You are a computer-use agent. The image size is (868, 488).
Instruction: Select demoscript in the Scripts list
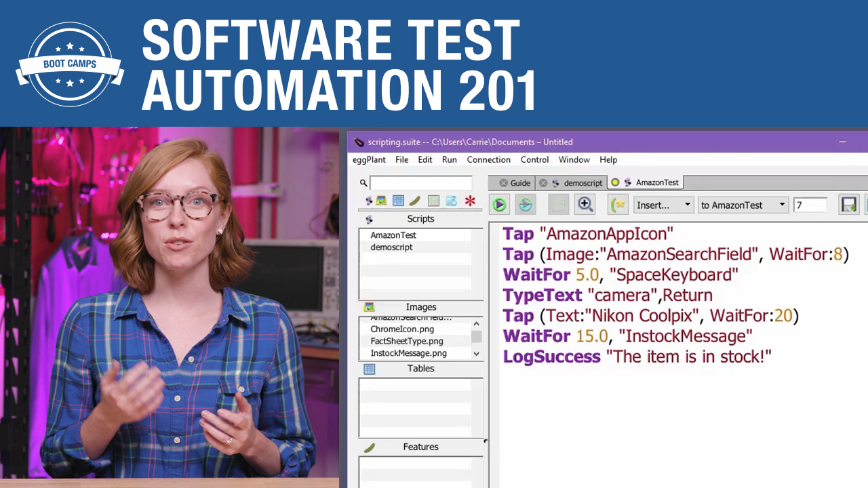pyautogui.click(x=392, y=247)
